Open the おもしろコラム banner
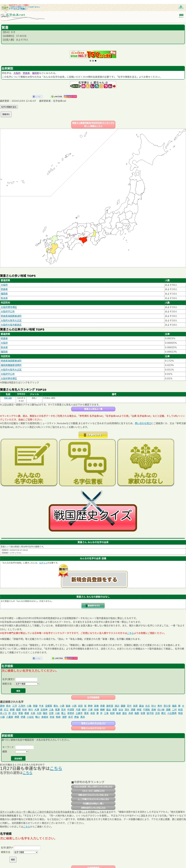The height and width of the screenshot is (868, 186). (93, 85)
